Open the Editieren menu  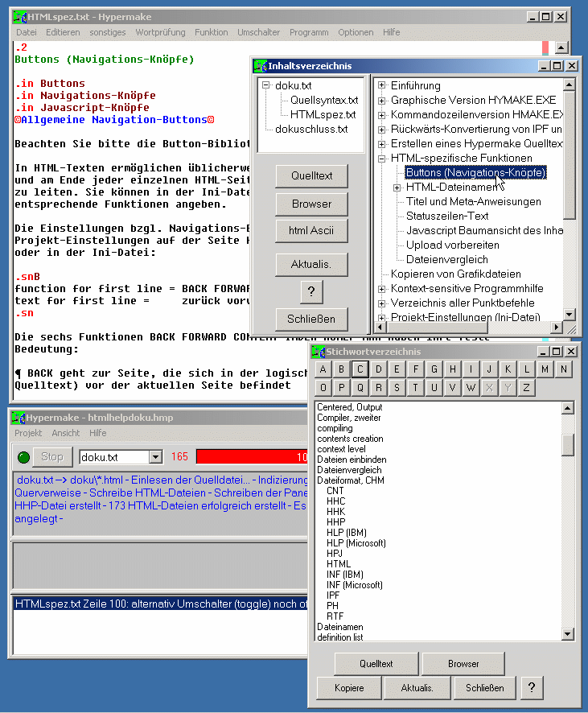click(x=63, y=32)
